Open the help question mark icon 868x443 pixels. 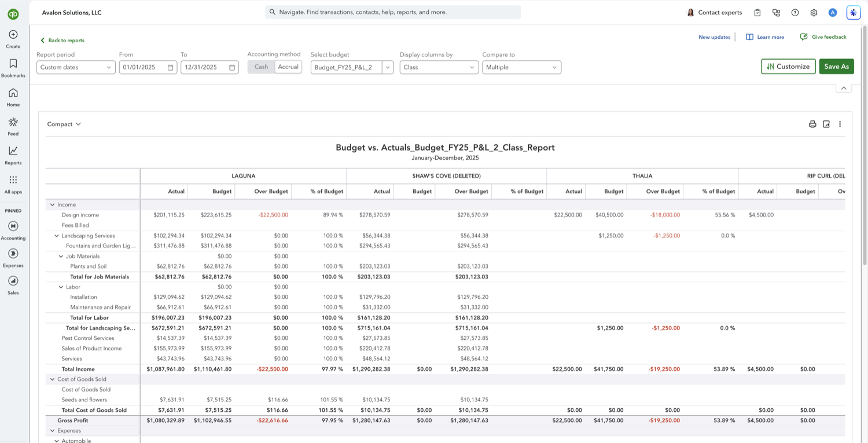click(795, 13)
